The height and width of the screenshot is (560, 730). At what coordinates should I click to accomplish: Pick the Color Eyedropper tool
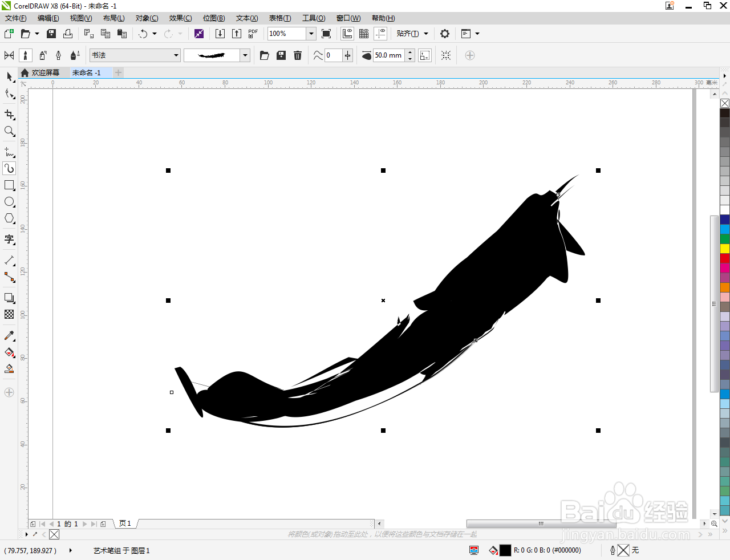(9, 335)
